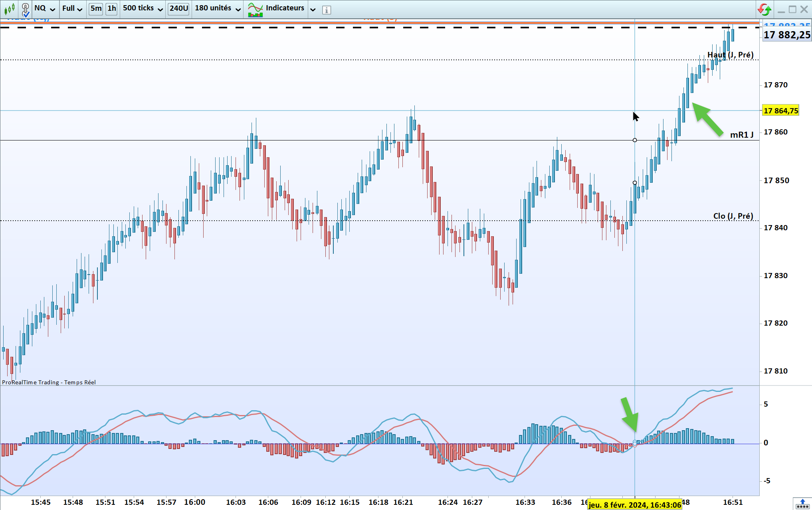812x510 pixels.
Task: Open the 500 ticks timeframe dropdown
Action: tap(143, 8)
